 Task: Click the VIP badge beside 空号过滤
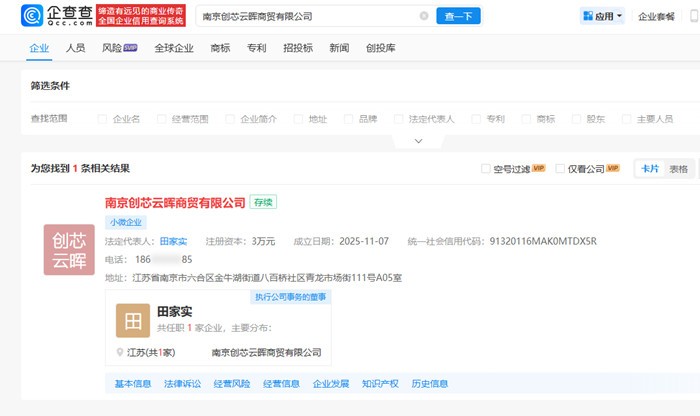tap(539, 168)
